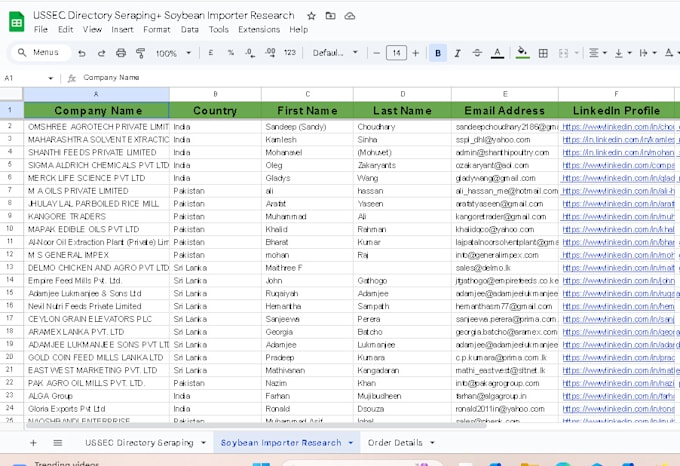Open vertical align dropdown
This screenshot has height=466, width=680.
pyautogui.click(x=623, y=53)
